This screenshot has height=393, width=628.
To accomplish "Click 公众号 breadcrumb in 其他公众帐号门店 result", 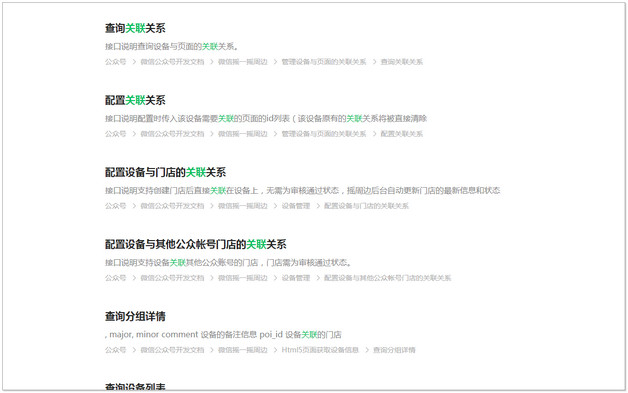I will tap(115, 278).
